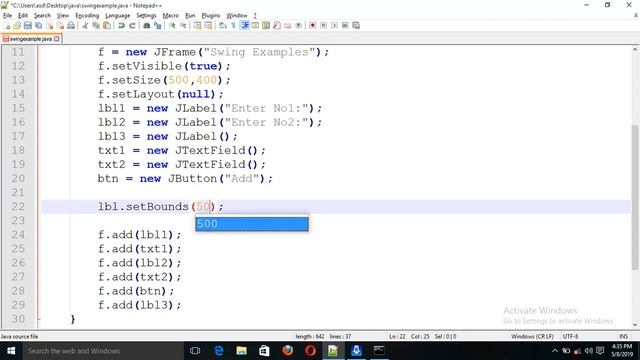The image size is (640, 360).
Task: Expand the hidden system tray icons chevron
Action: point(555,351)
